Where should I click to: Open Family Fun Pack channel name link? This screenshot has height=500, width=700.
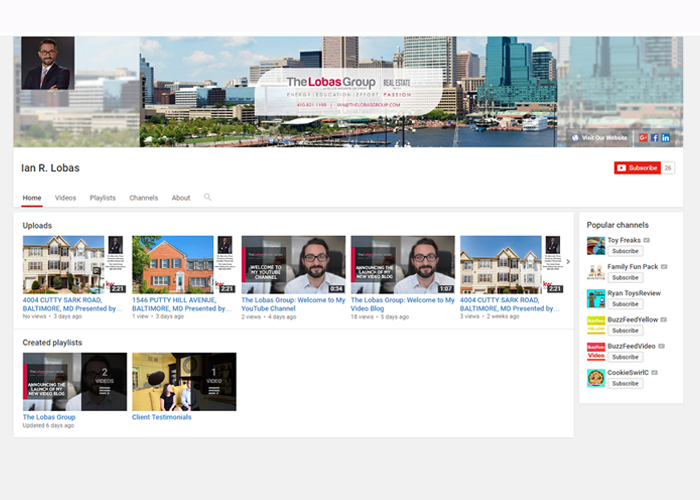(633, 267)
